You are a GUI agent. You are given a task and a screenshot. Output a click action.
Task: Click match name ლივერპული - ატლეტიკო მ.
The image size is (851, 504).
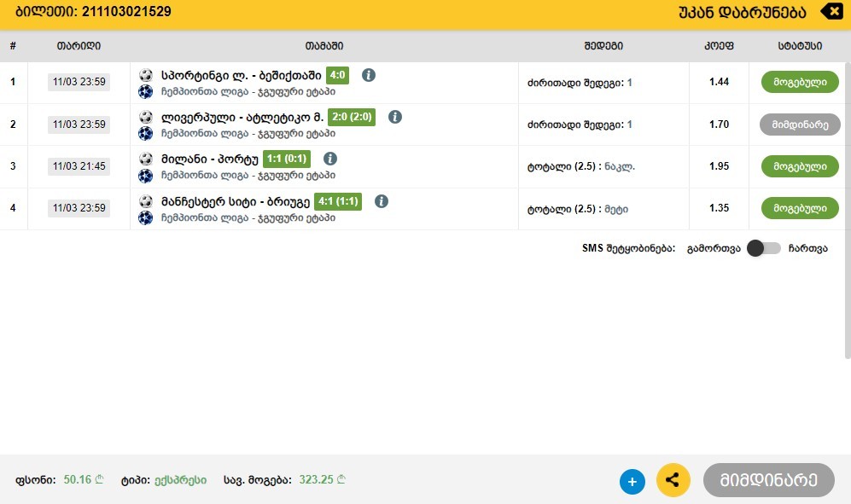[x=242, y=117]
